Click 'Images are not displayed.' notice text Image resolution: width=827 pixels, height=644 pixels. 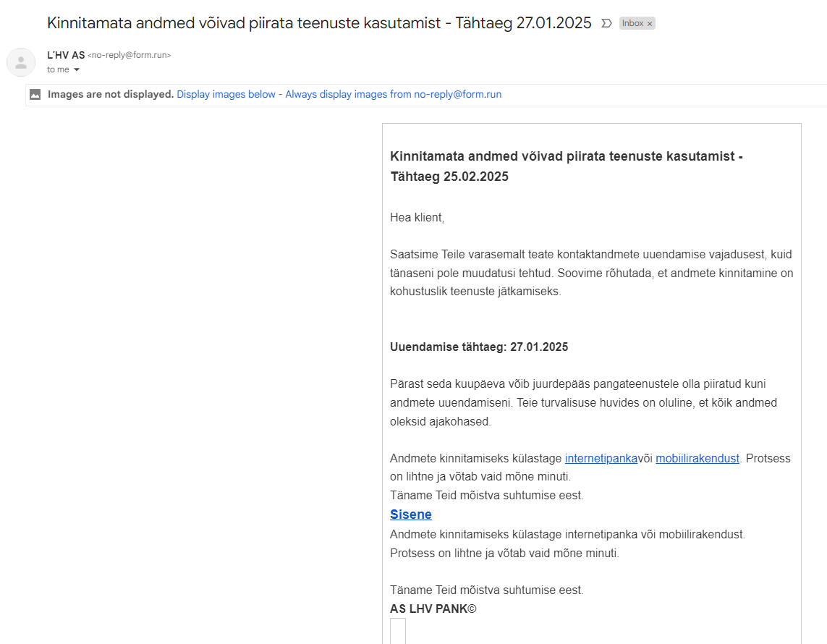[111, 94]
